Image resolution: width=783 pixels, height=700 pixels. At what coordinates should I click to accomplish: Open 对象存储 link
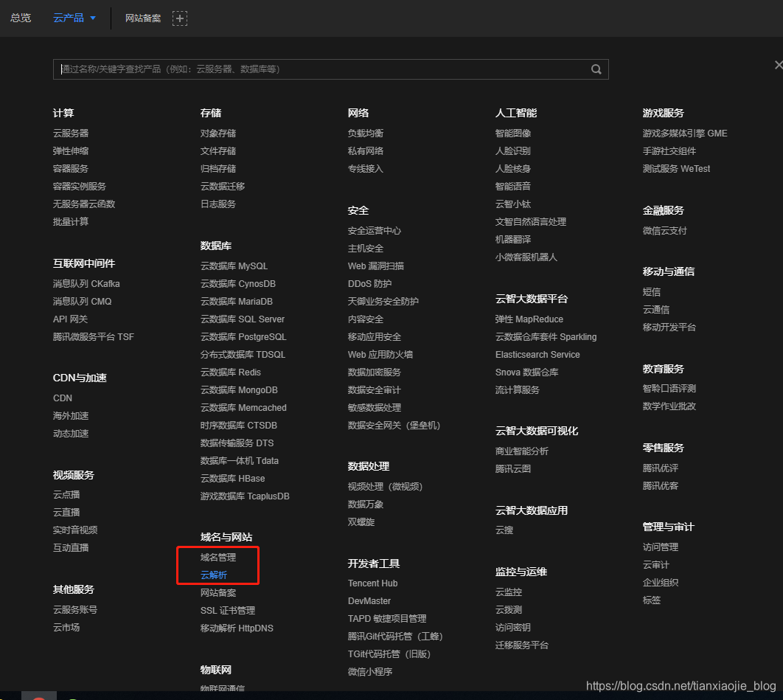pos(218,134)
